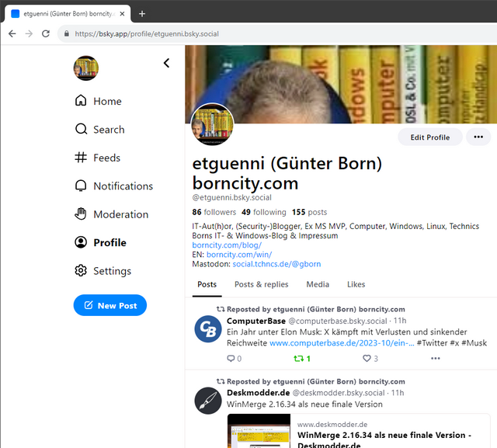The image size is (497, 448).
Task: Go to Home in the sidebar
Action: pyautogui.click(x=99, y=101)
